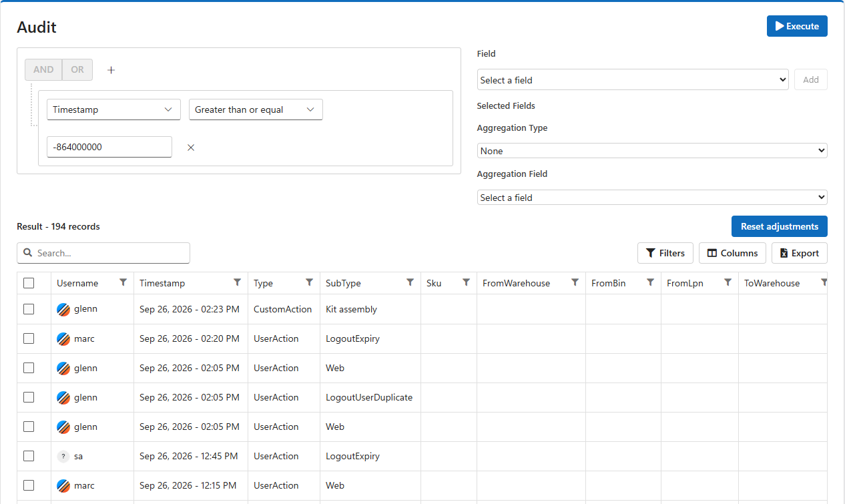Click the 'CustomAction' Type cell

pos(282,309)
